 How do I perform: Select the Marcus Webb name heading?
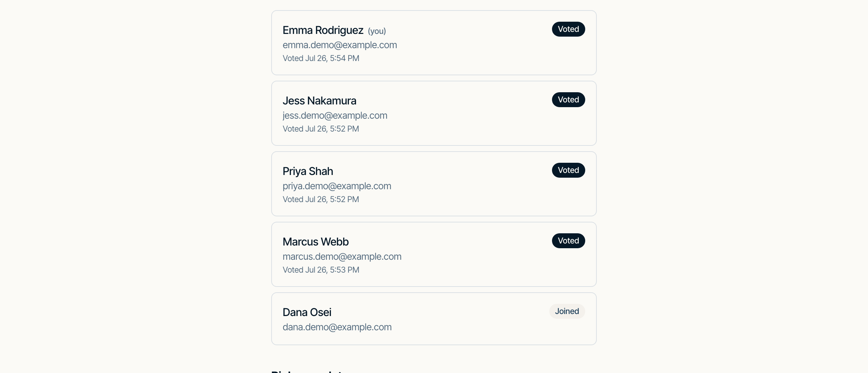316,242
